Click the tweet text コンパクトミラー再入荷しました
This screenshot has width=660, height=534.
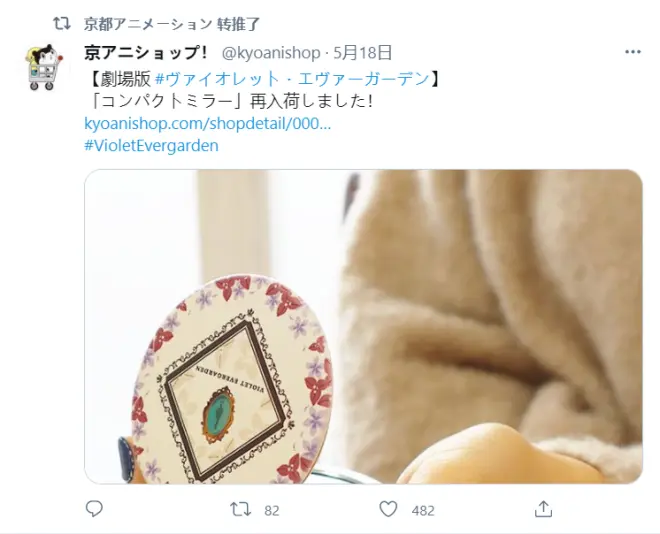coord(232,101)
